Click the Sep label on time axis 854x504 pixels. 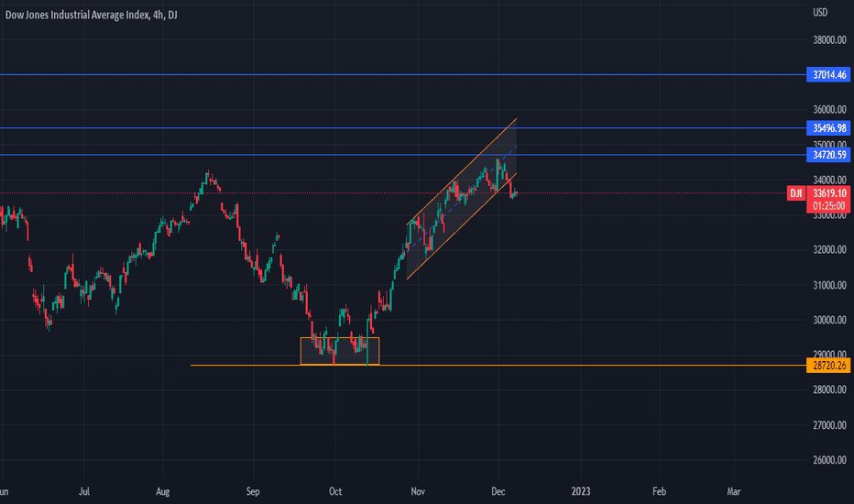pos(253,491)
